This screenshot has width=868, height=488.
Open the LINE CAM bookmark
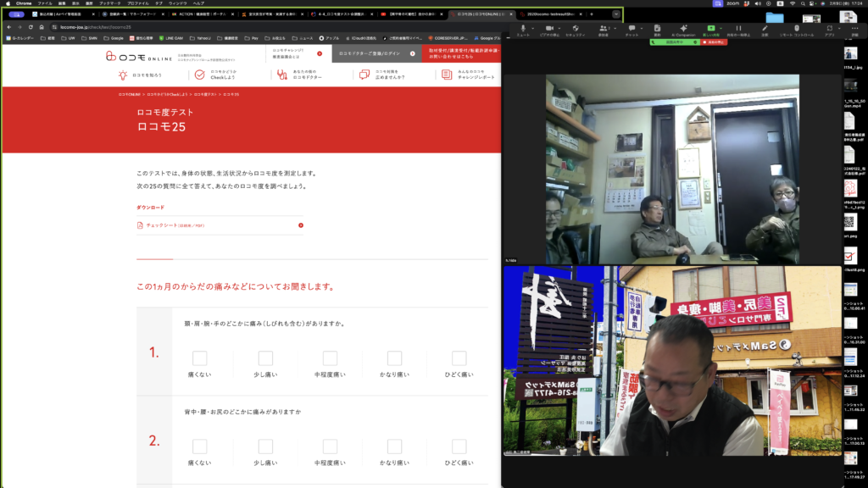(x=171, y=38)
